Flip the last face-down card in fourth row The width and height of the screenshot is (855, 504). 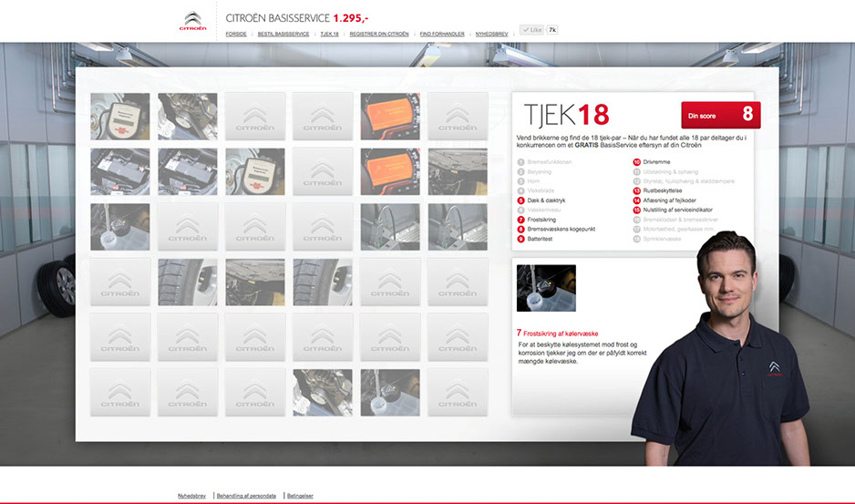[x=458, y=282]
